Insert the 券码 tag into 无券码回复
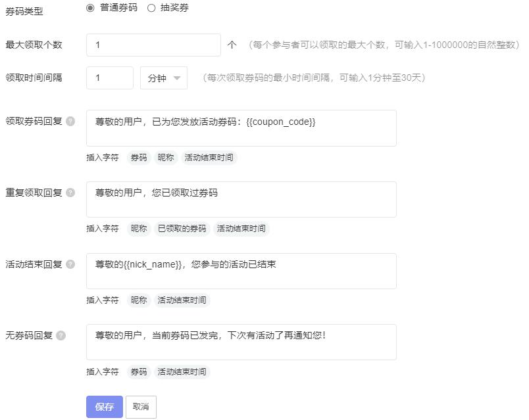529x420 pixels. pos(138,372)
